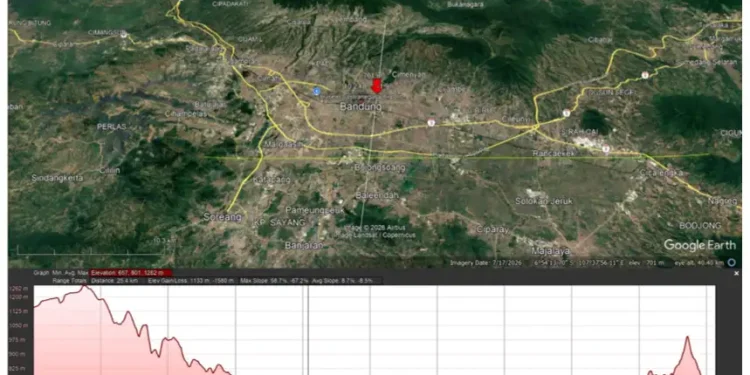This screenshot has height=375, width=750.
Task: Click the Elev Gain/Loss values in profile header
Action: click(x=191, y=281)
